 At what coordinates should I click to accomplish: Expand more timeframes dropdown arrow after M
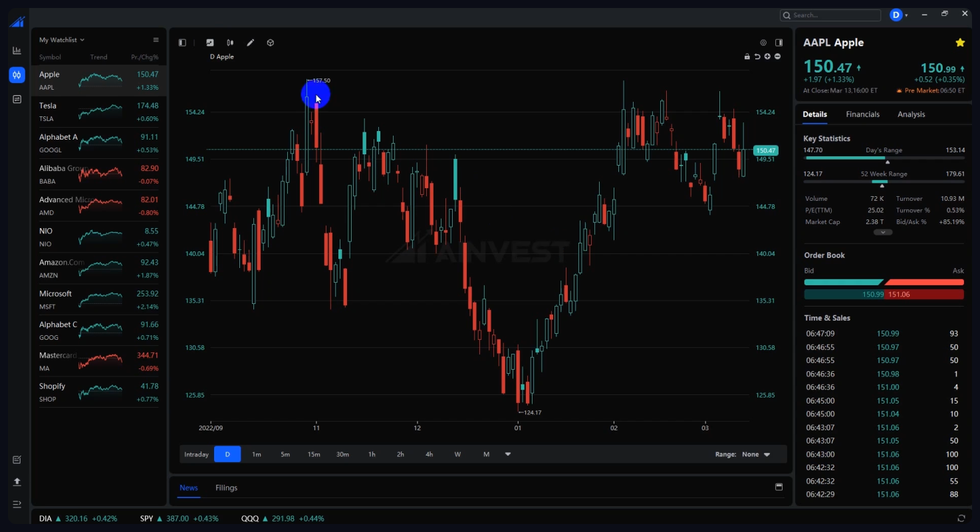tap(508, 454)
